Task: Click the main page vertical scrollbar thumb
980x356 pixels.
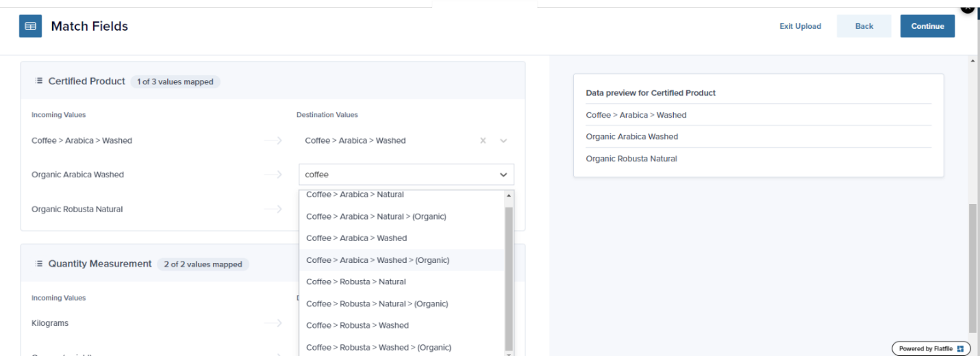Action: [973, 267]
